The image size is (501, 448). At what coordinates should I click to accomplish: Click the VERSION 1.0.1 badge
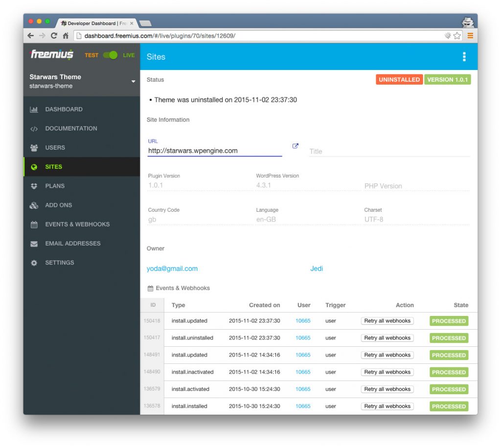(x=448, y=80)
